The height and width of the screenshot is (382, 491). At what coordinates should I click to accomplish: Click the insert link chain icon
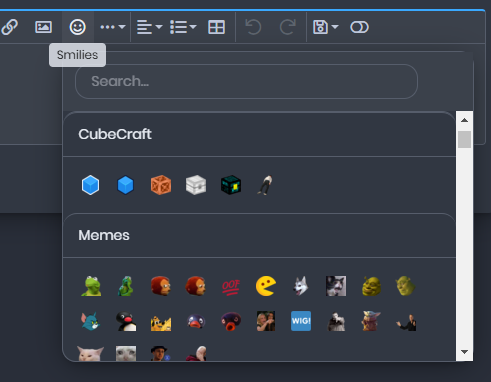click(x=9, y=27)
